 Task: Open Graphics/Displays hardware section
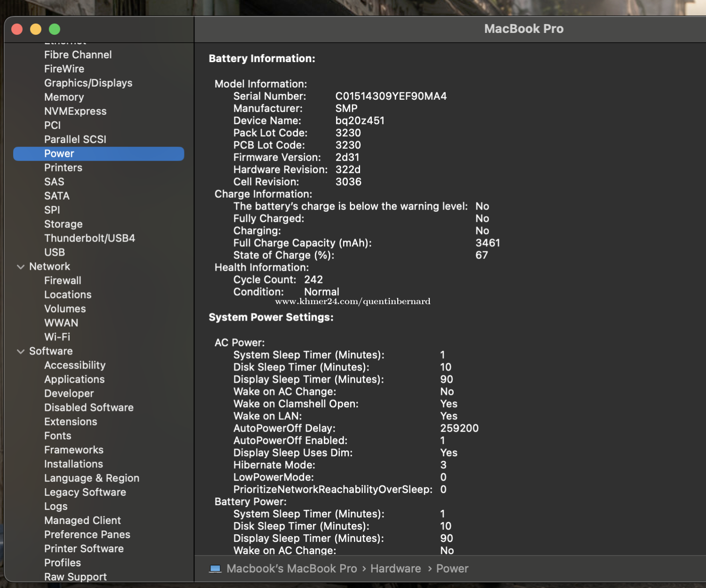click(88, 83)
